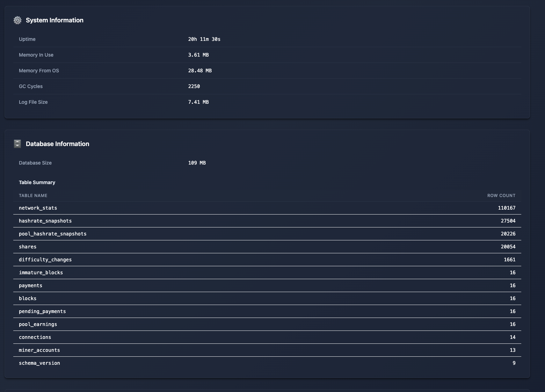Click the blocks table row
Screen dimensions: 545x392
[28, 298]
